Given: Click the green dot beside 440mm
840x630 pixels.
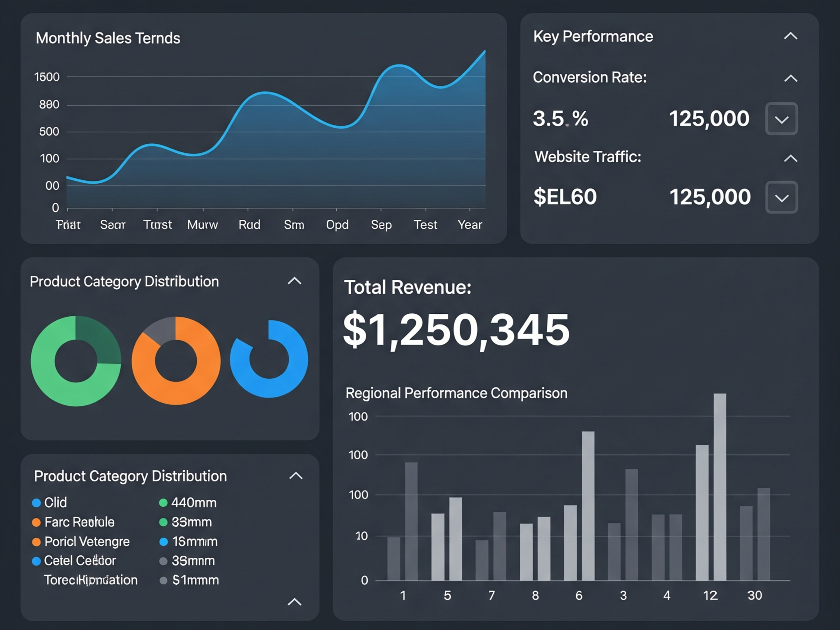Looking at the screenshot, I should [163, 502].
